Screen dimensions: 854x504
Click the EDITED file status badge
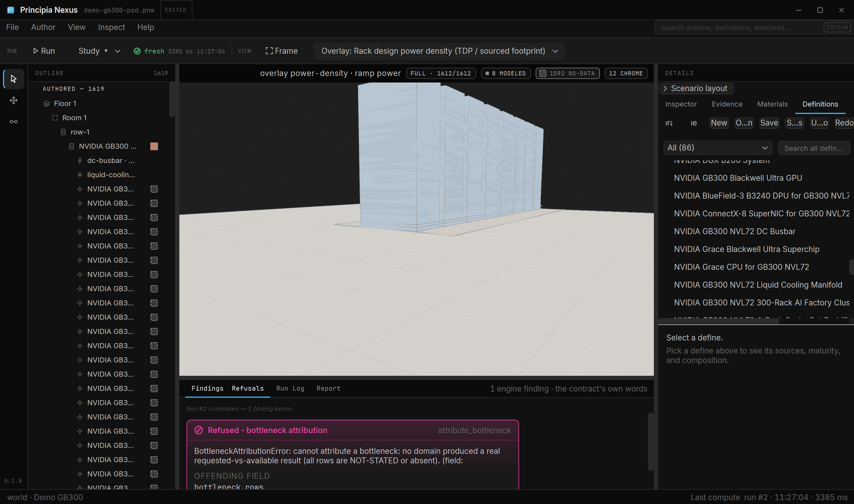tap(176, 10)
